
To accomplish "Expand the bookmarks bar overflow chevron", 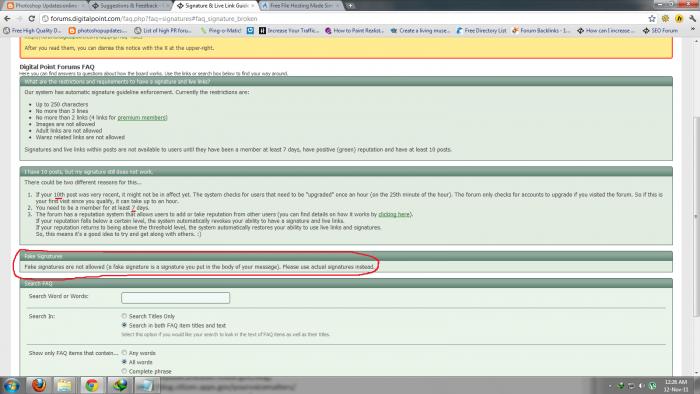I will (x=692, y=30).
